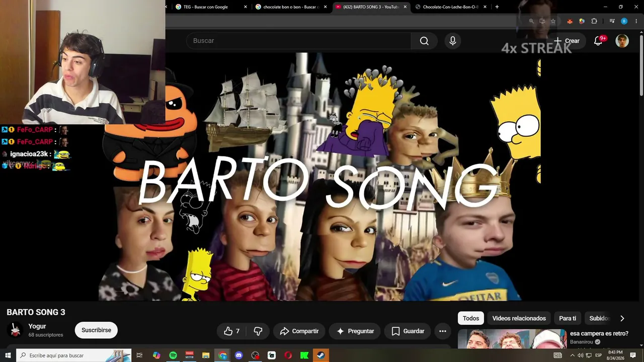Viewport: 644px width, 362px height.
Task: Click the ESP language indicator
Action: (x=599, y=355)
